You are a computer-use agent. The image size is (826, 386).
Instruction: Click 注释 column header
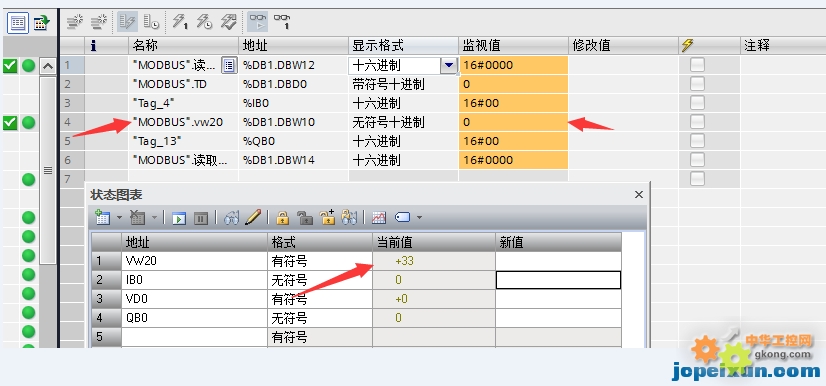point(783,45)
